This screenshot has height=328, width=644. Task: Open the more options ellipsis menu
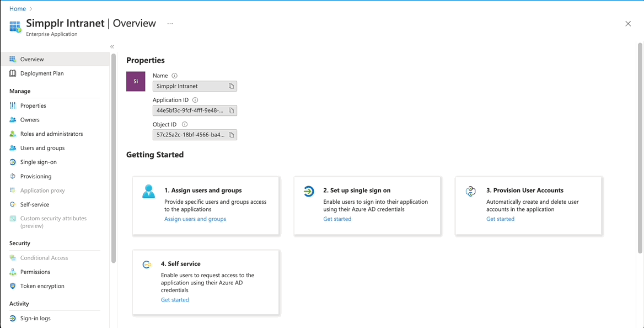click(x=170, y=24)
